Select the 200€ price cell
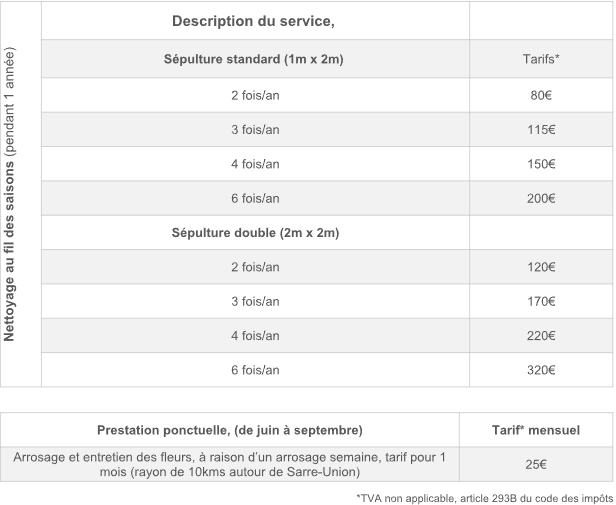Screen dimensions: 616x505 point(541,198)
